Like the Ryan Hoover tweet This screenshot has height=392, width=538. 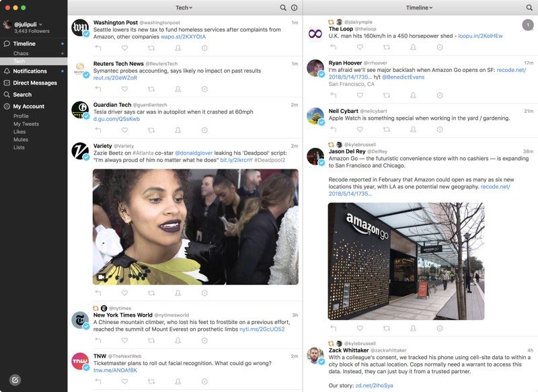(360, 95)
